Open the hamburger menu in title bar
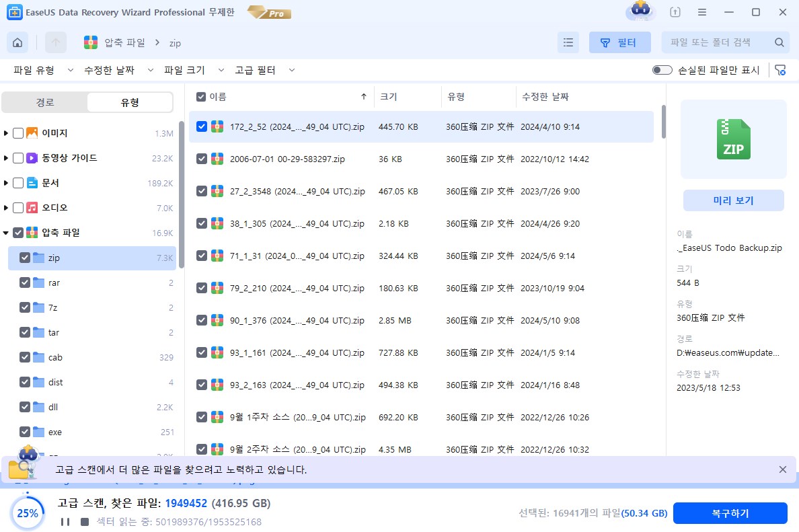 pyautogui.click(x=702, y=12)
